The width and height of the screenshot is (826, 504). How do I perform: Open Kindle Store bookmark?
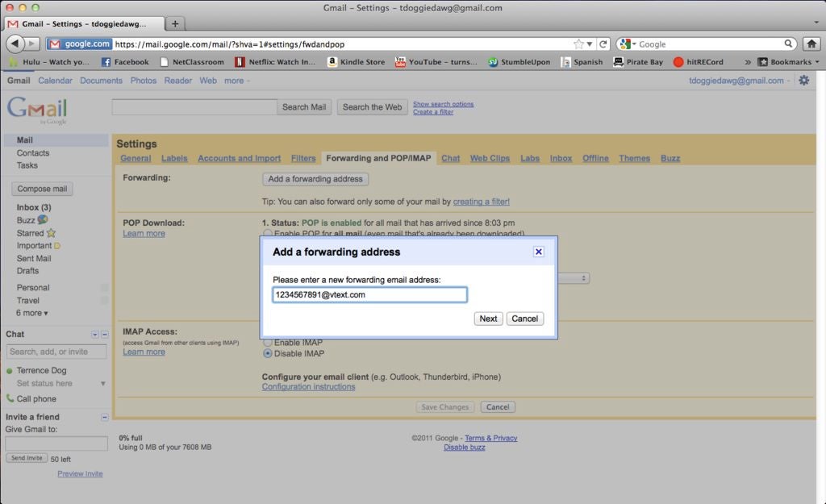tap(356, 62)
